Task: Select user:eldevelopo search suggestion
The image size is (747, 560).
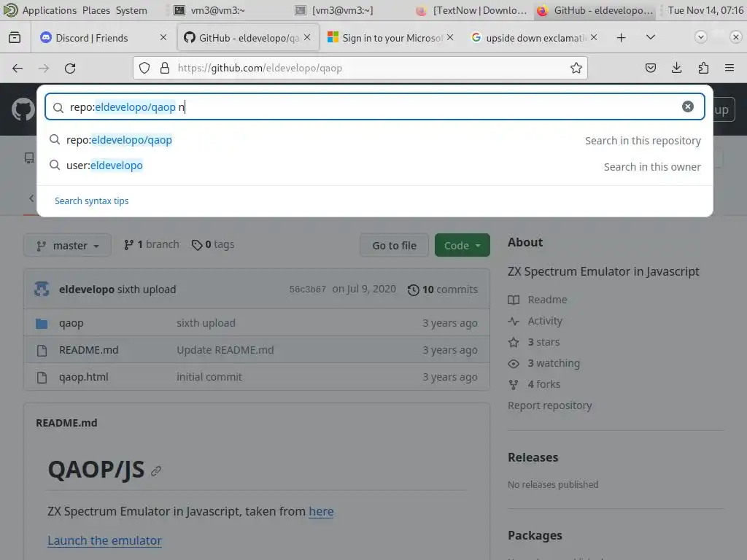Action: [x=375, y=166]
